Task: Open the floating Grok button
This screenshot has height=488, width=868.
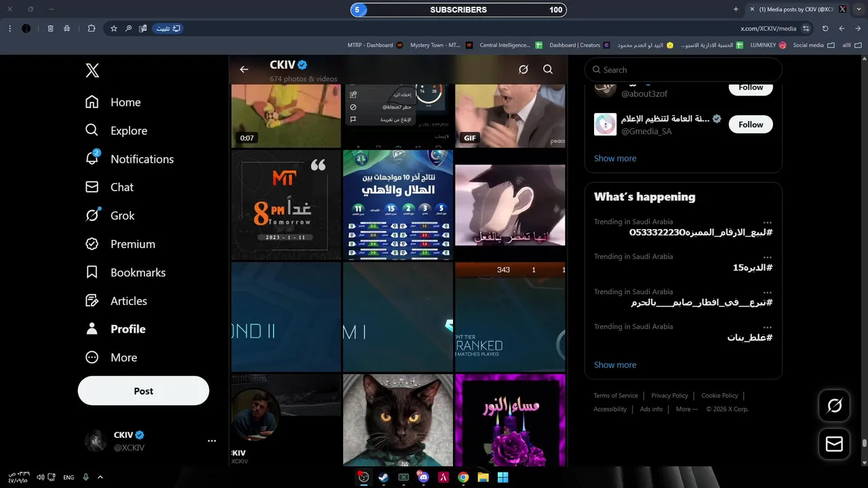Action: (x=835, y=405)
